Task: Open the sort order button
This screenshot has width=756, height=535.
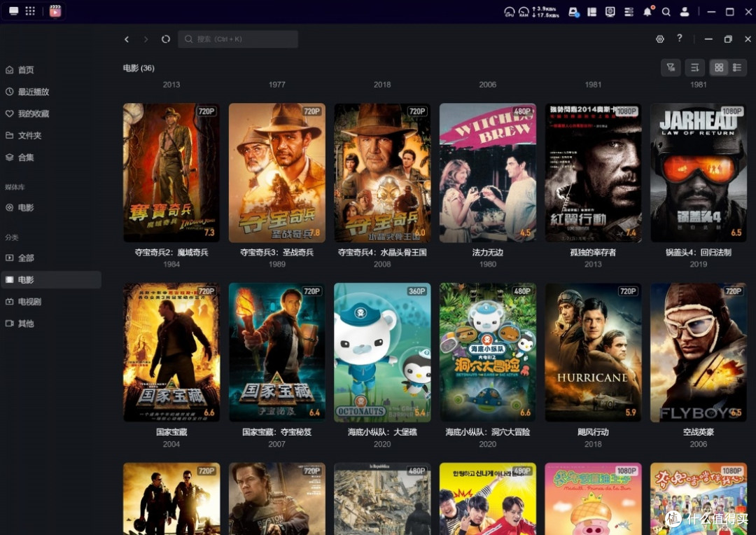Action: click(695, 67)
